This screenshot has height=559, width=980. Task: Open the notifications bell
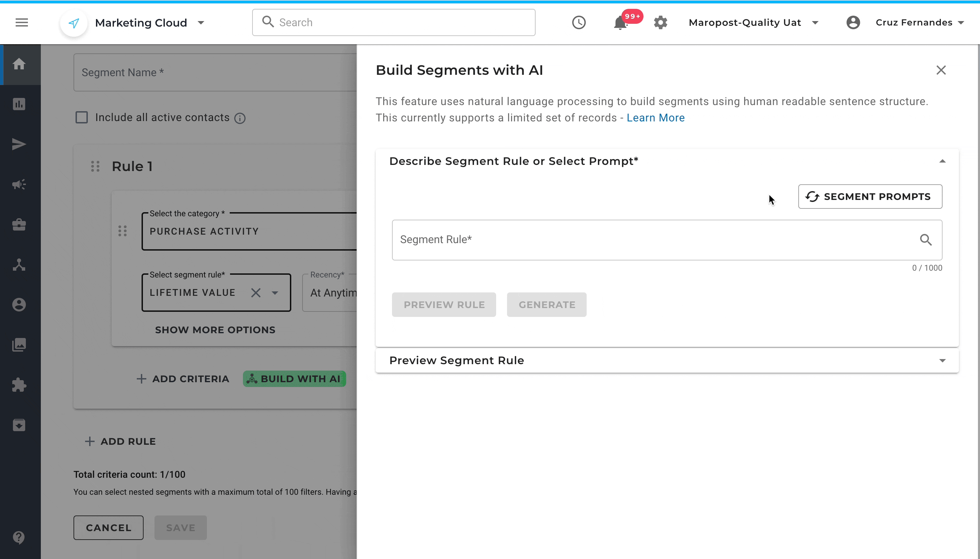[620, 23]
